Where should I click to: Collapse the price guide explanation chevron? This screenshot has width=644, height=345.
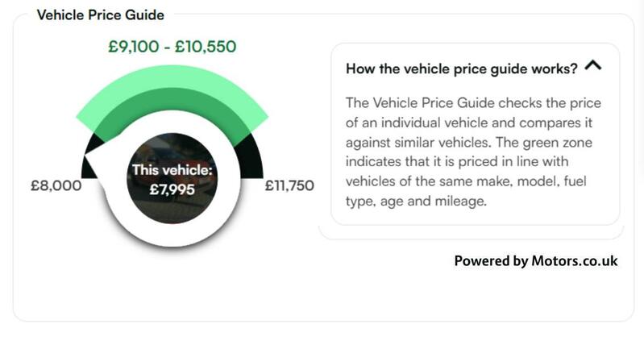click(593, 66)
